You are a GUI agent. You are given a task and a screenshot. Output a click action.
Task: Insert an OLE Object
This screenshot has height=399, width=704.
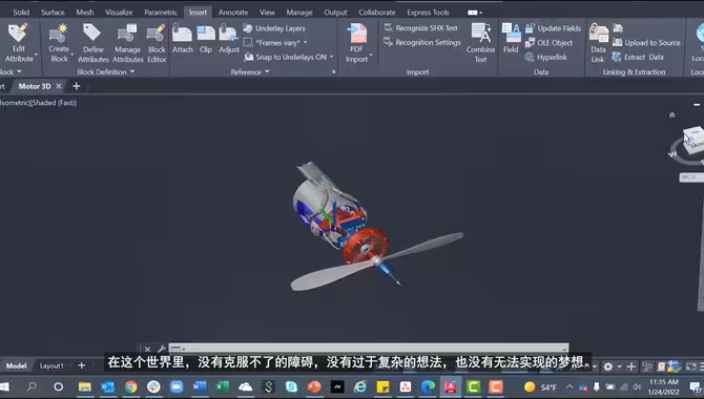coord(549,43)
